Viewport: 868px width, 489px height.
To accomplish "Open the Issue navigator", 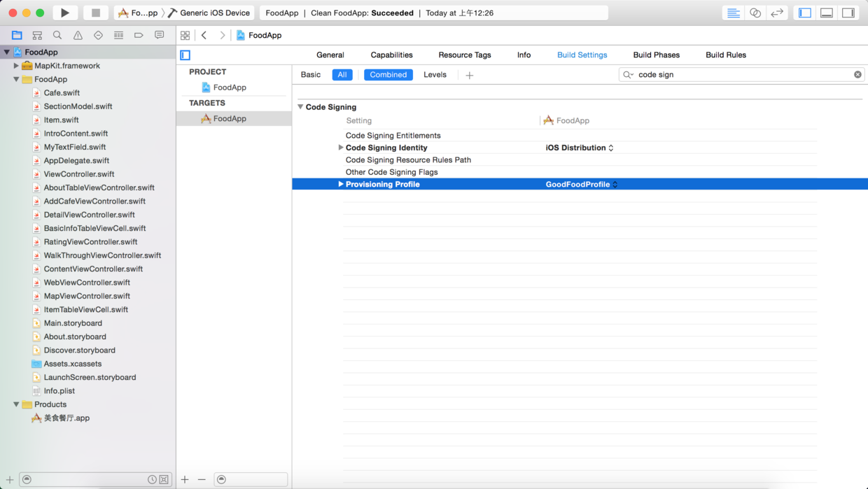I will coord(78,35).
